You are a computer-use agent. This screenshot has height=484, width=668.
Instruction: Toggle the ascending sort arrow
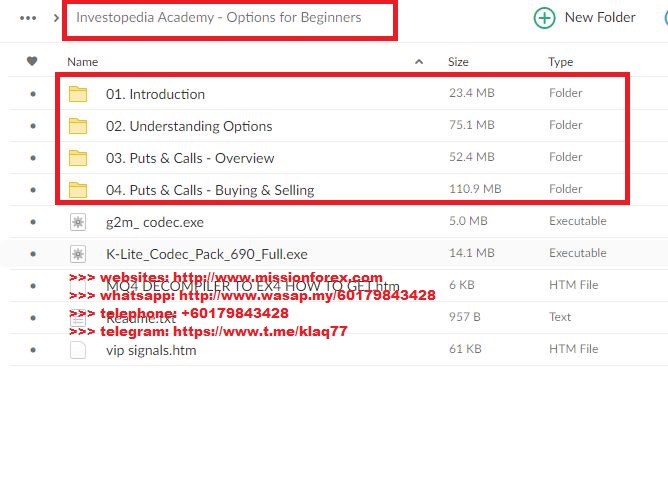point(419,62)
